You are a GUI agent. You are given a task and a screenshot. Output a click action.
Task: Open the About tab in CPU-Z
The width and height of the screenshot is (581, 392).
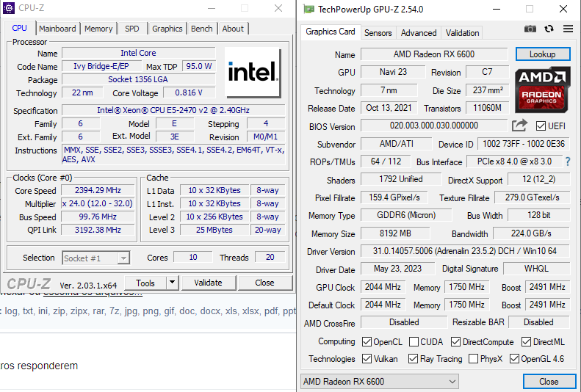tap(233, 29)
